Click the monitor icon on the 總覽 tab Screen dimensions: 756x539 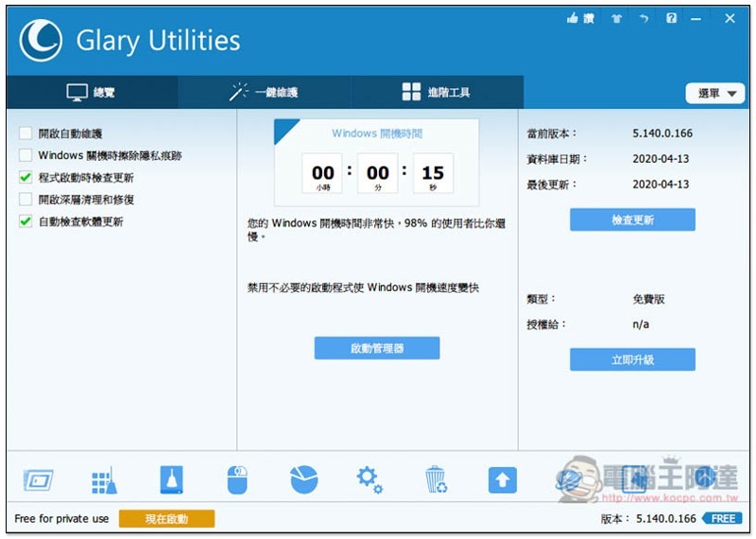click(77, 92)
